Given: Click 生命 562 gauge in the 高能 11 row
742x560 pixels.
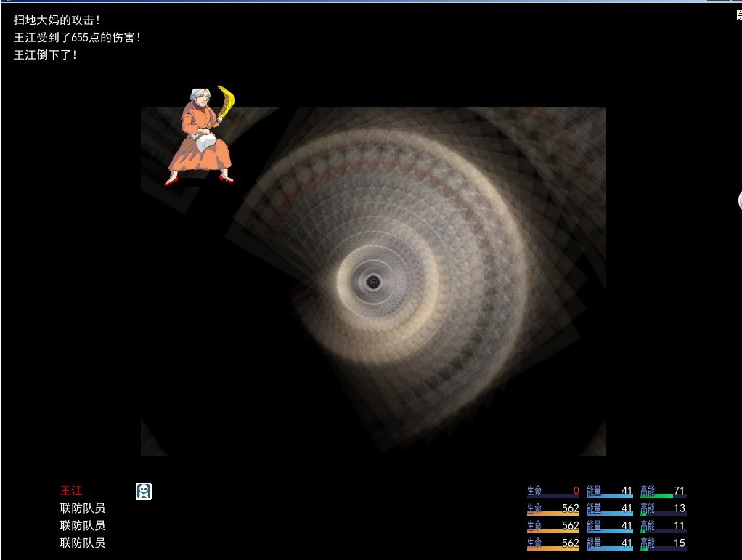Looking at the screenshot, I should (553, 526).
